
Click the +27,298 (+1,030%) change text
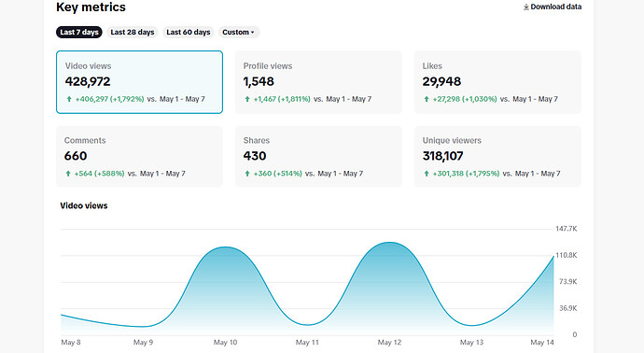(465, 99)
